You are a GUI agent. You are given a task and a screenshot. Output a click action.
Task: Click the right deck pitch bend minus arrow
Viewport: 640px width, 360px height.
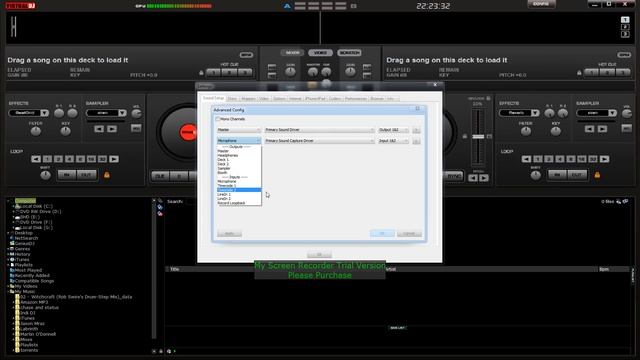pyautogui.click(x=473, y=178)
